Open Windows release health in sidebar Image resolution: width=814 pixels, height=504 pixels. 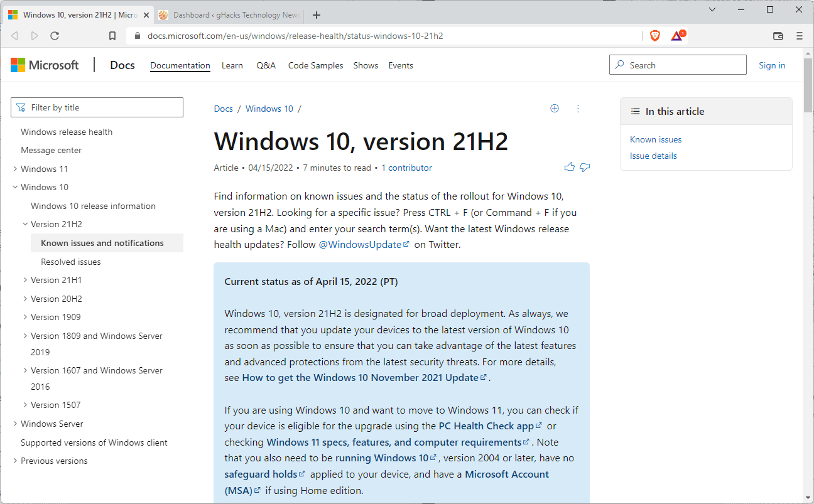tap(67, 132)
